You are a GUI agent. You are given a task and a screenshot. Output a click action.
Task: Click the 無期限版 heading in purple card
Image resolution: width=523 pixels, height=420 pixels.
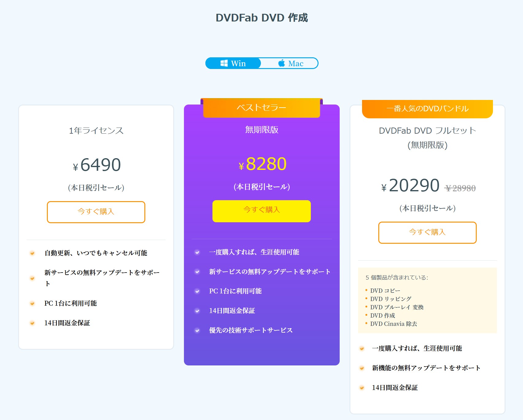coord(261,130)
